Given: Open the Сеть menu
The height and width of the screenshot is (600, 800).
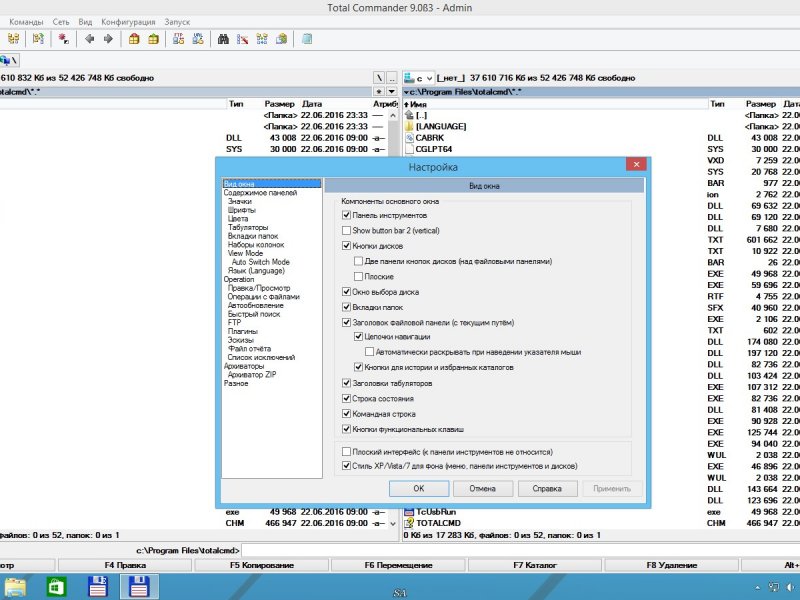Looking at the screenshot, I should click(61, 22).
